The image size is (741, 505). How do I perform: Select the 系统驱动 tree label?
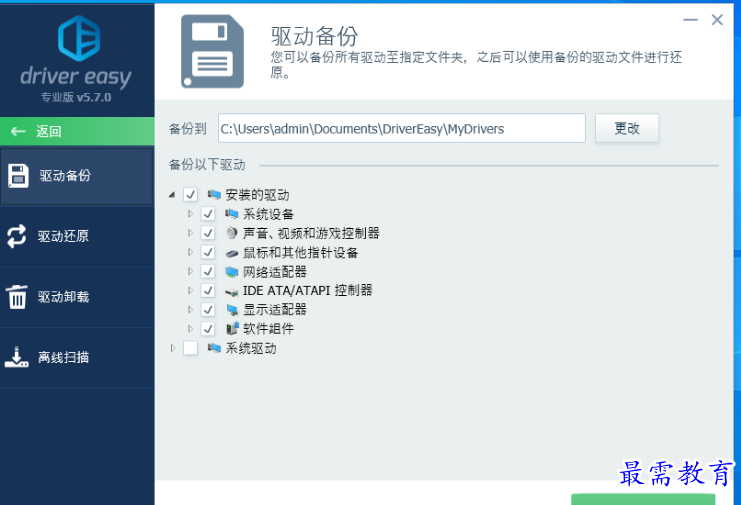pos(250,349)
